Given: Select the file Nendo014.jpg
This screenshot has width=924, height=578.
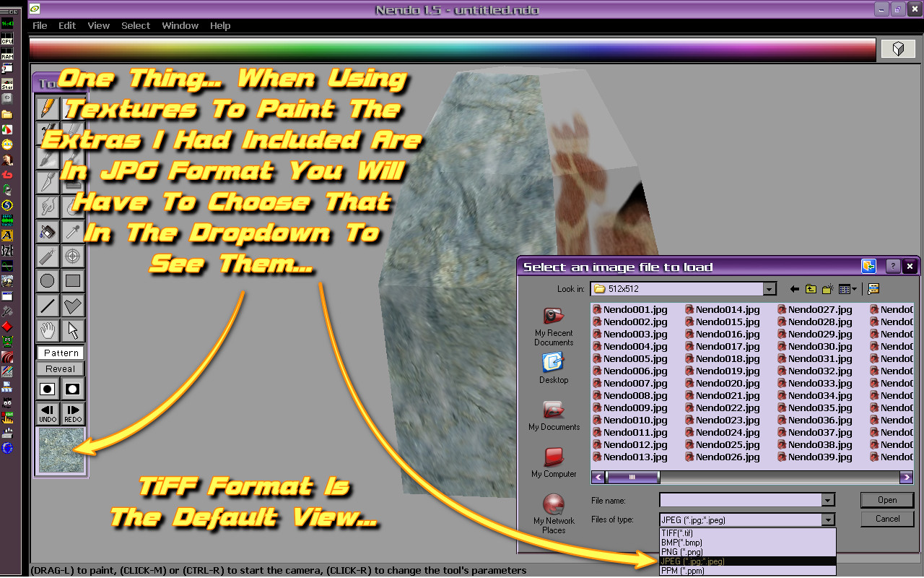Looking at the screenshot, I should click(x=727, y=309).
